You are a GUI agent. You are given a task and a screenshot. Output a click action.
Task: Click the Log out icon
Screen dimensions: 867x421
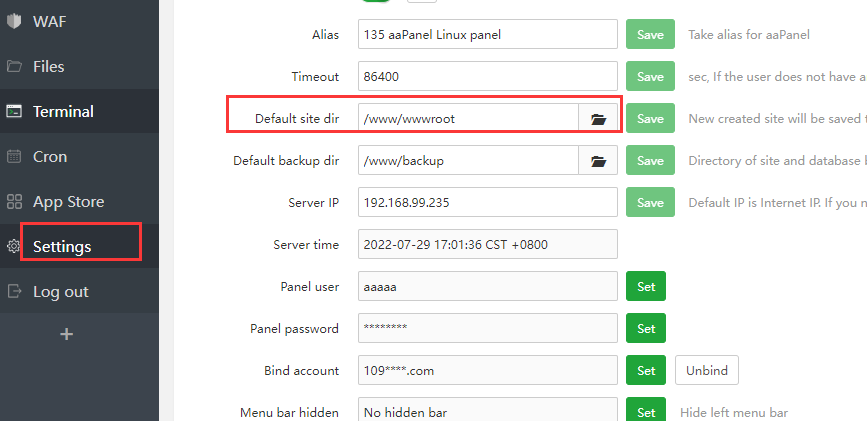tap(14, 291)
